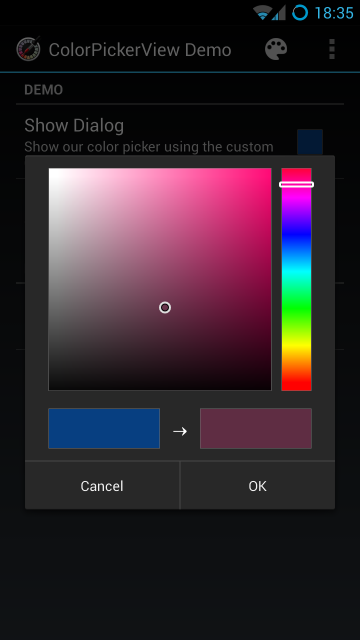
Task: Confirm color selection with OK
Action: tap(258, 486)
